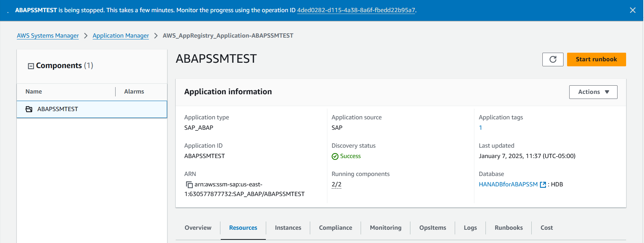
Task: Open the Actions dropdown menu
Action: pyautogui.click(x=593, y=92)
